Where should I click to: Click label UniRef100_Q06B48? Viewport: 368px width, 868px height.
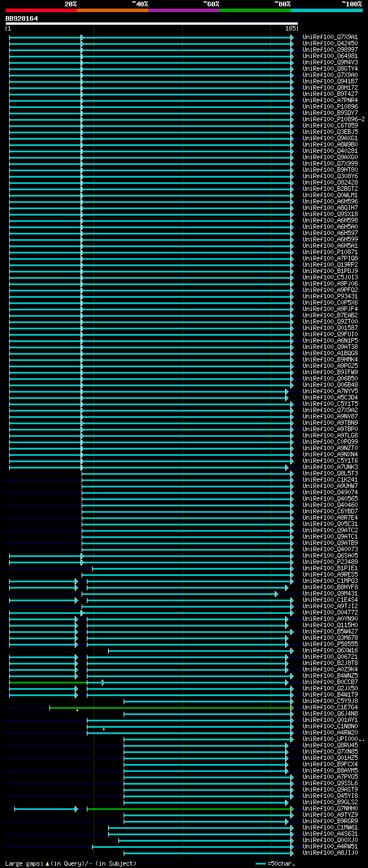coord(330,385)
